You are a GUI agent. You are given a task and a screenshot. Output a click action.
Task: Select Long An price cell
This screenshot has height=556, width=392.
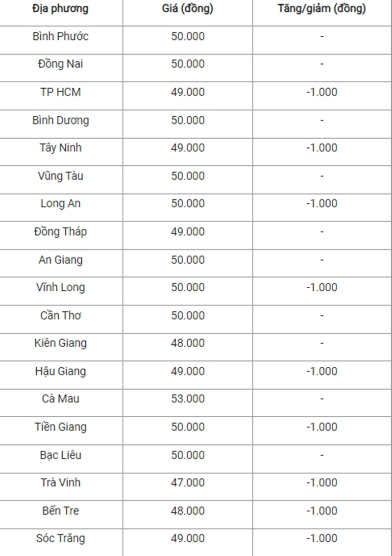188,203
